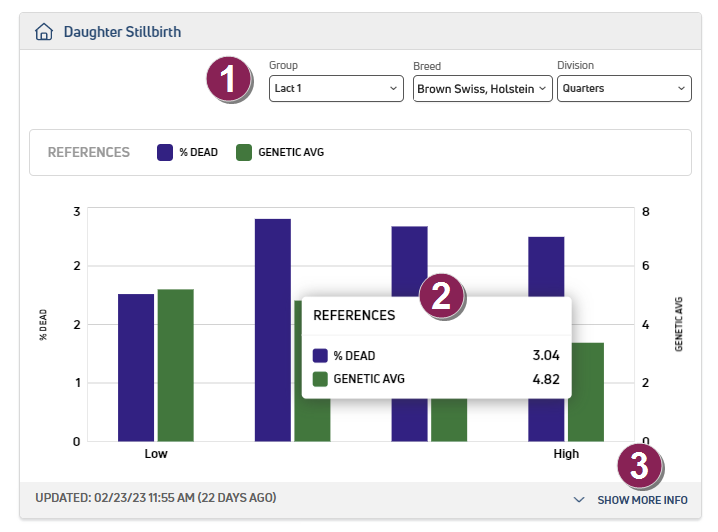Click the numbered callout badge 2

442,296
